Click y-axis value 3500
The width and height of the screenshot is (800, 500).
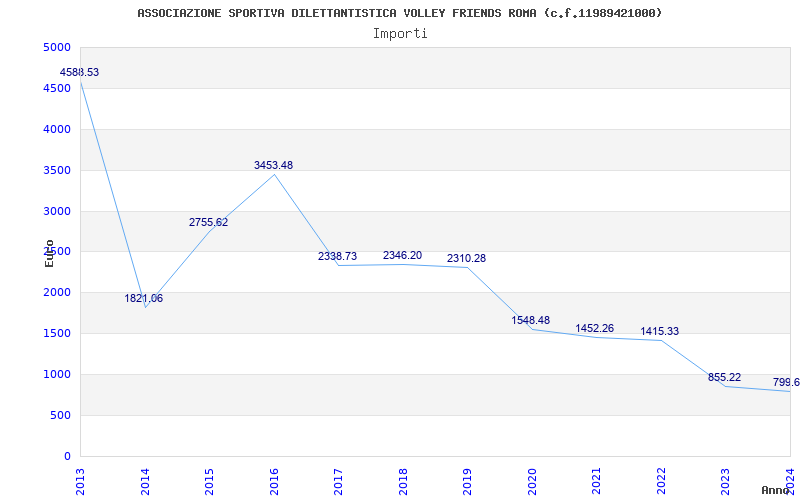tap(57, 170)
